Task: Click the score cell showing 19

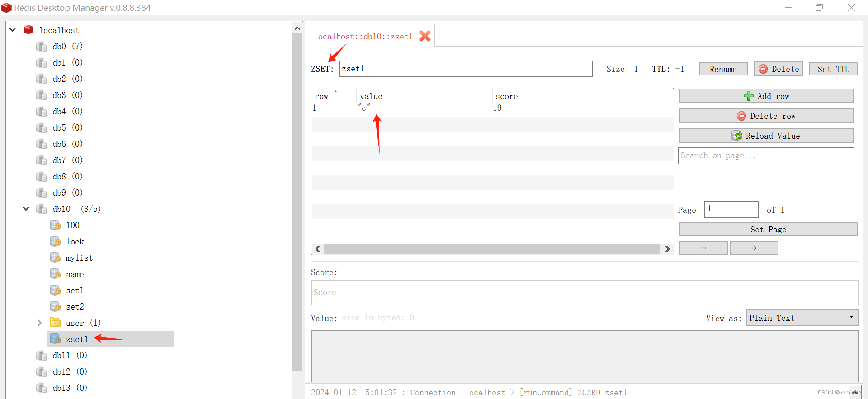Action: coord(497,108)
